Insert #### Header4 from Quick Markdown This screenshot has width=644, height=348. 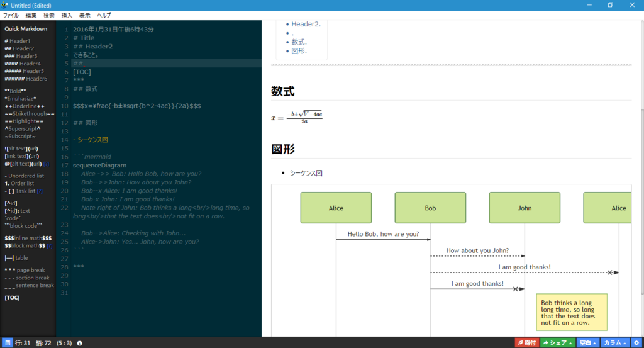23,64
